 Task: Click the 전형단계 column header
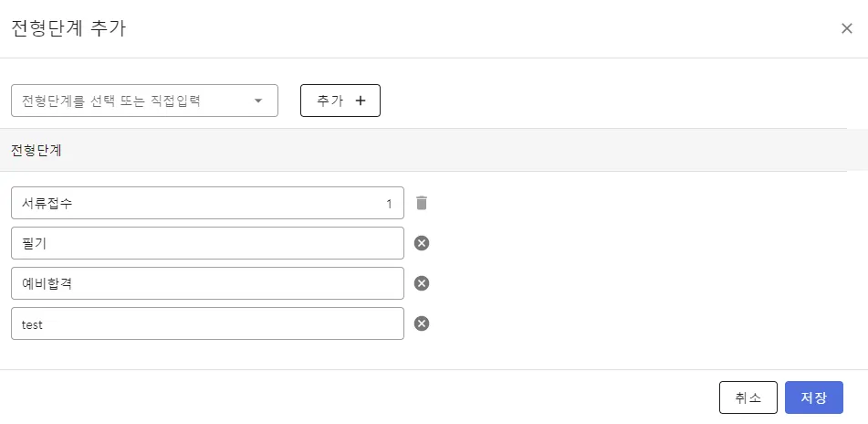(37, 150)
